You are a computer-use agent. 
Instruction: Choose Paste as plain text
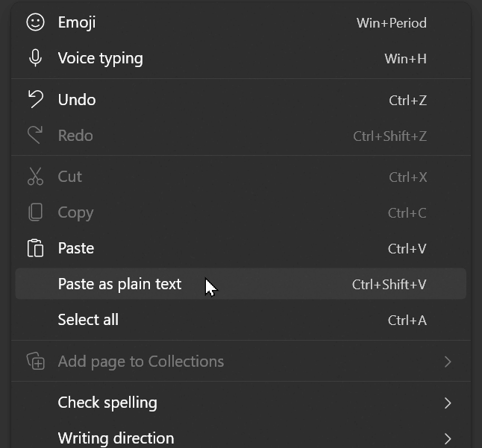(119, 284)
